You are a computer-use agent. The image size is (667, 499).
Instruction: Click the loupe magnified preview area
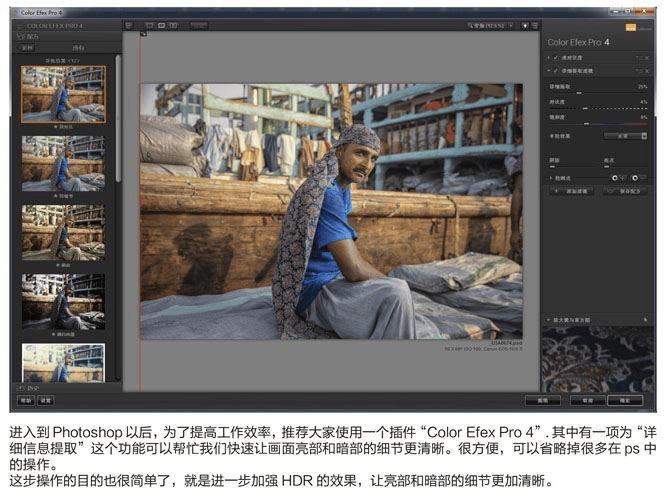(598, 359)
